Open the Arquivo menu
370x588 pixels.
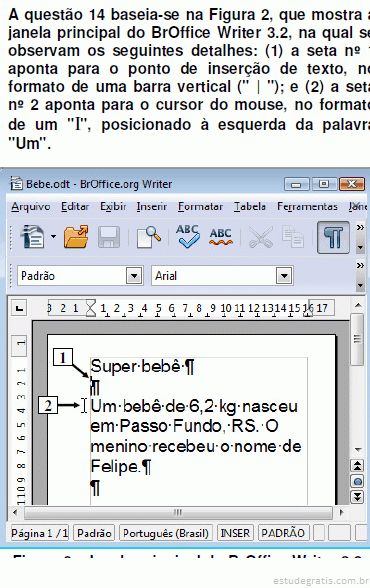tap(31, 207)
